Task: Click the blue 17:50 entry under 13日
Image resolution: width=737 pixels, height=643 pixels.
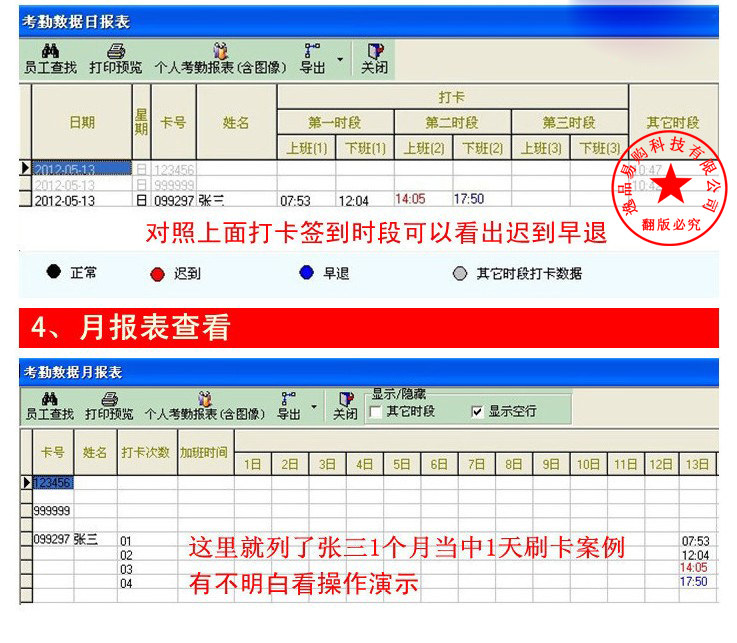Action: pyautogui.click(x=694, y=581)
